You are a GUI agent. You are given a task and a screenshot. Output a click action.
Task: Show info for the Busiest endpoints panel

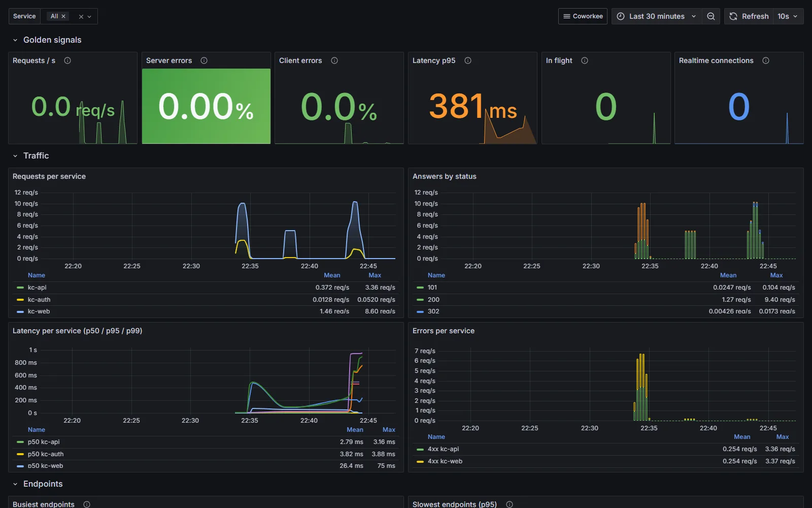tap(87, 504)
